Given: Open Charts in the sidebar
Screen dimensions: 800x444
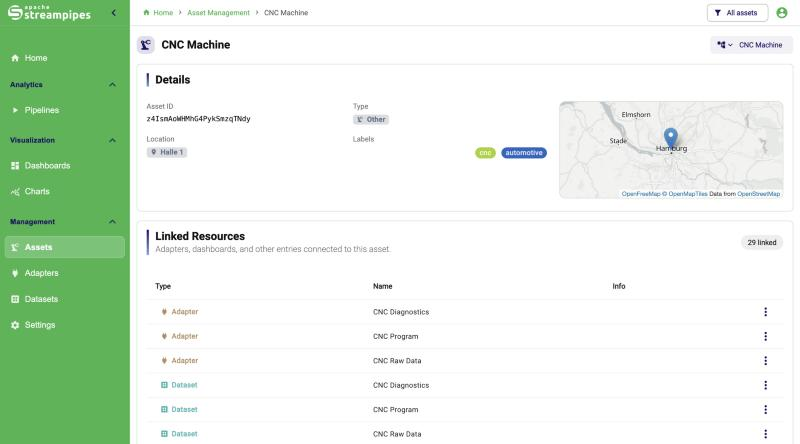Looking at the screenshot, I should [65, 191].
